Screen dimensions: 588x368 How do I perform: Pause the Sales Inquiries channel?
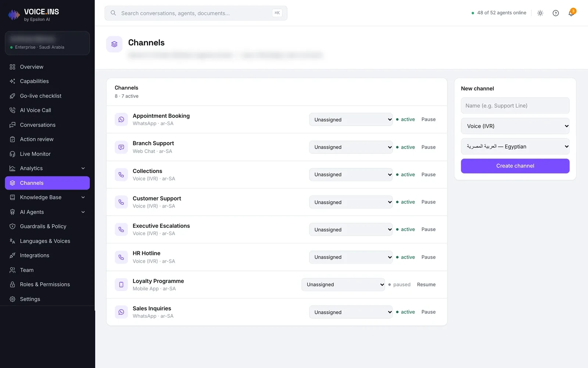click(429, 312)
